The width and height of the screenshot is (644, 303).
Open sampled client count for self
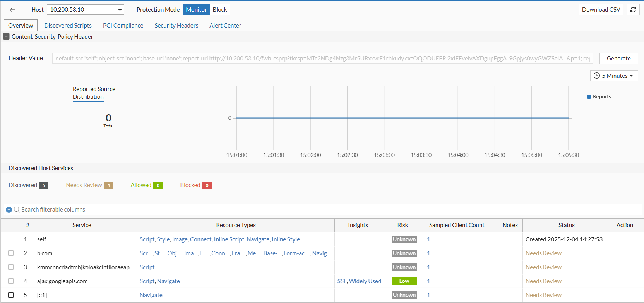pyautogui.click(x=428, y=239)
